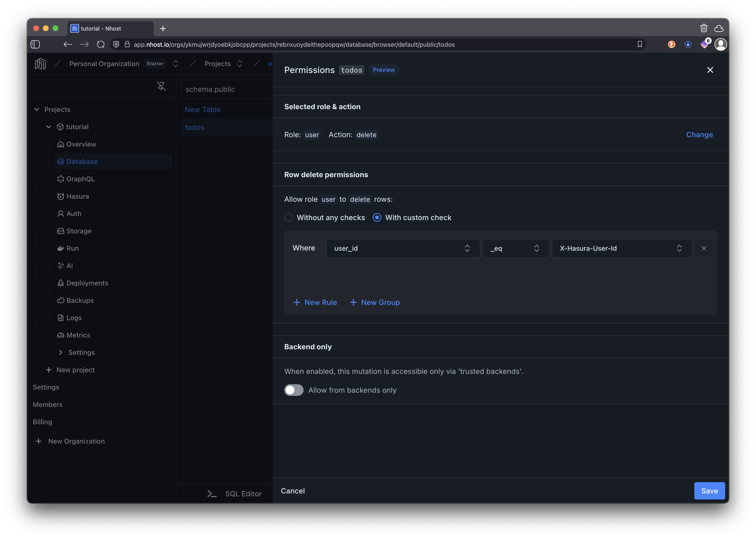The image size is (756, 539).
Task: Open the Storage section
Action: point(79,231)
